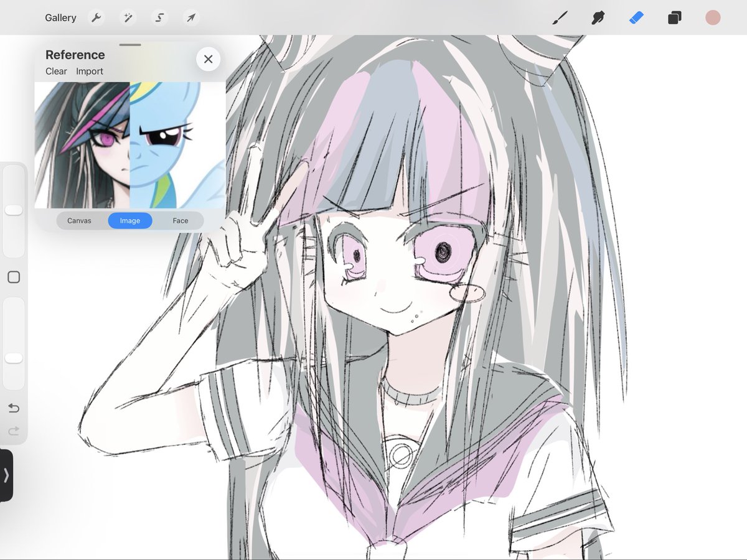Tap the square modify button in sidebar
Screen dimensions: 747x560
point(14,278)
